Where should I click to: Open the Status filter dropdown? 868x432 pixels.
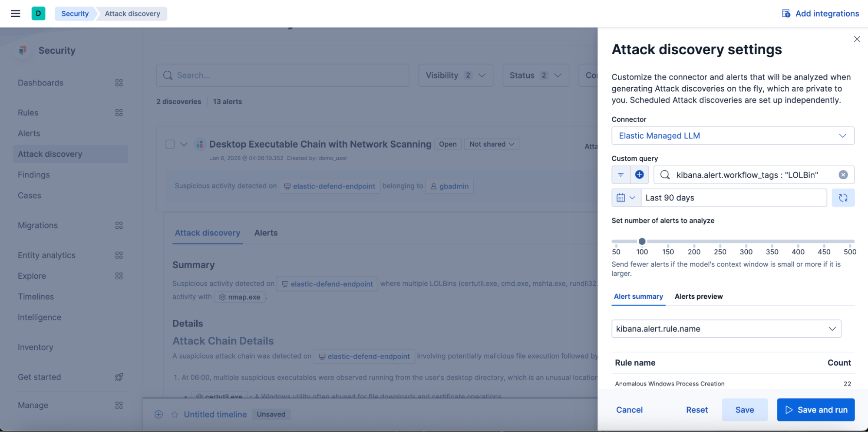(x=535, y=75)
